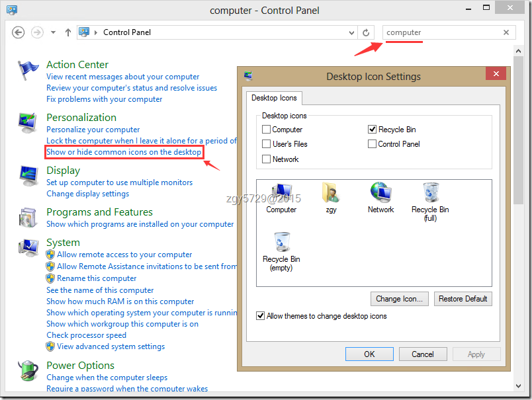Click the Power Options icon
The height and width of the screenshot is (400, 532).
[28, 370]
